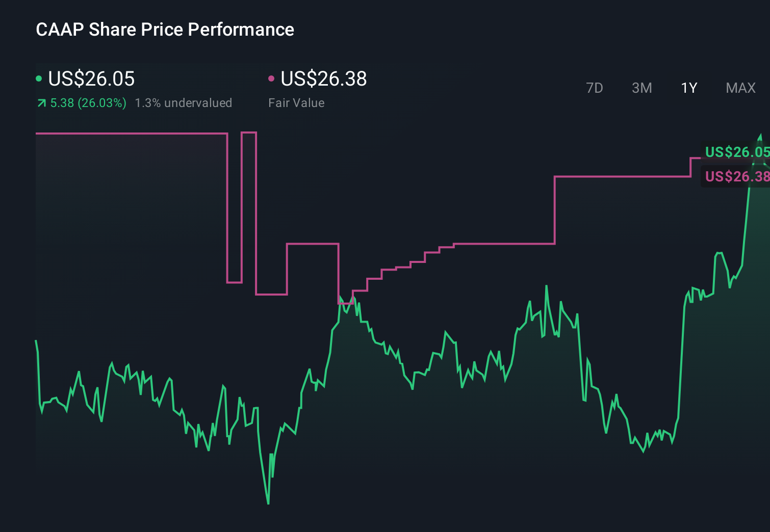The height and width of the screenshot is (532, 770).
Task: Toggle off the undervalued indicator
Action: pos(184,102)
